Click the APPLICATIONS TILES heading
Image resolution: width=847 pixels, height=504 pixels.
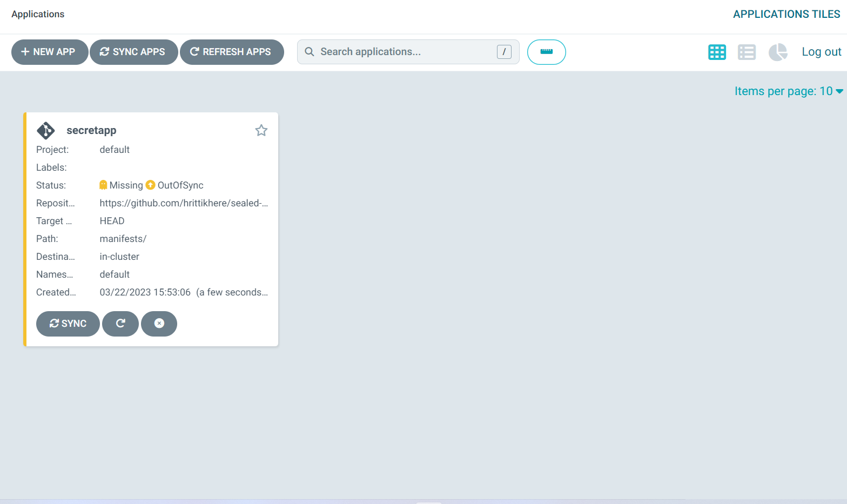pyautogui.click(x=786, y=14)
